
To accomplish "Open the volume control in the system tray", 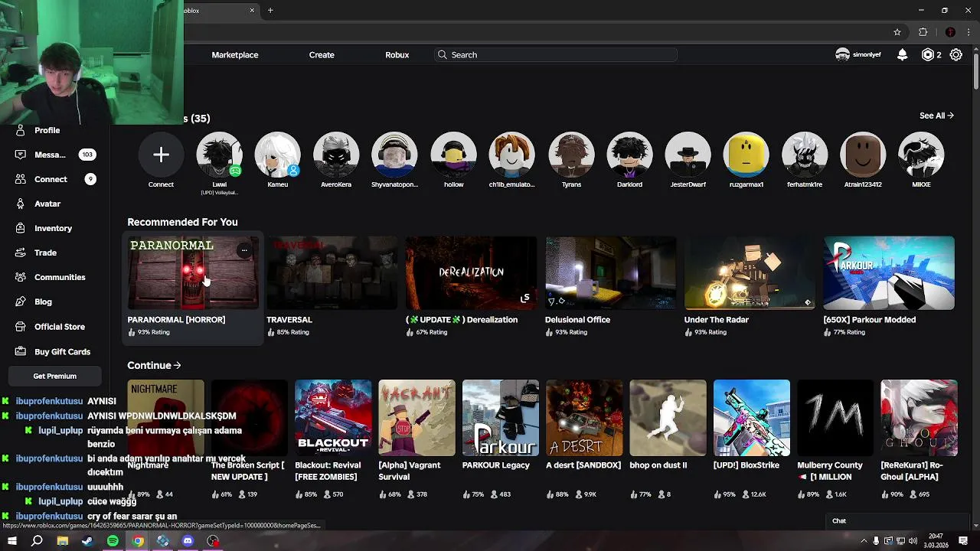I will [913, 541].
